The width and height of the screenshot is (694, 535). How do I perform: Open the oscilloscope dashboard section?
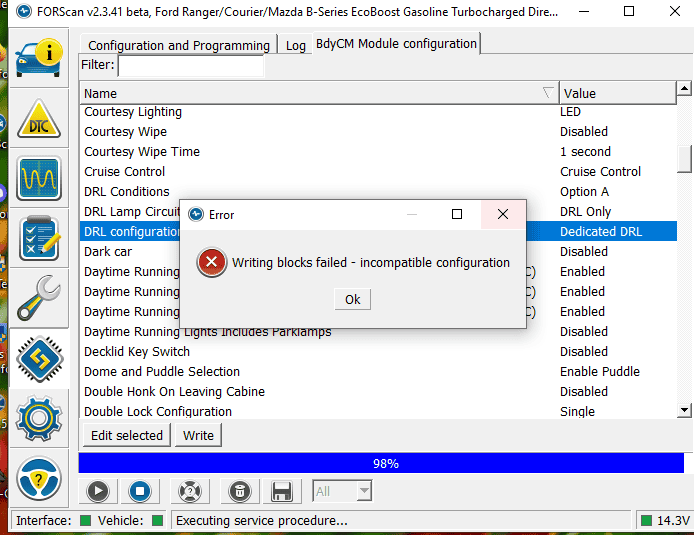[39, 178]
